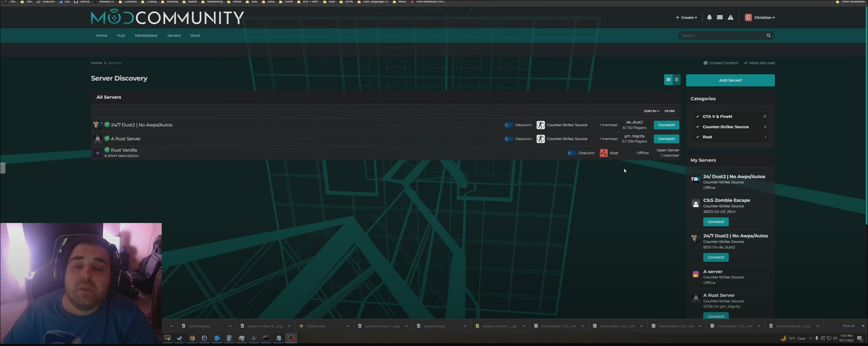Click the Home breadcrumb link
This screenshot has width=868, height=346.
(96, 63)
